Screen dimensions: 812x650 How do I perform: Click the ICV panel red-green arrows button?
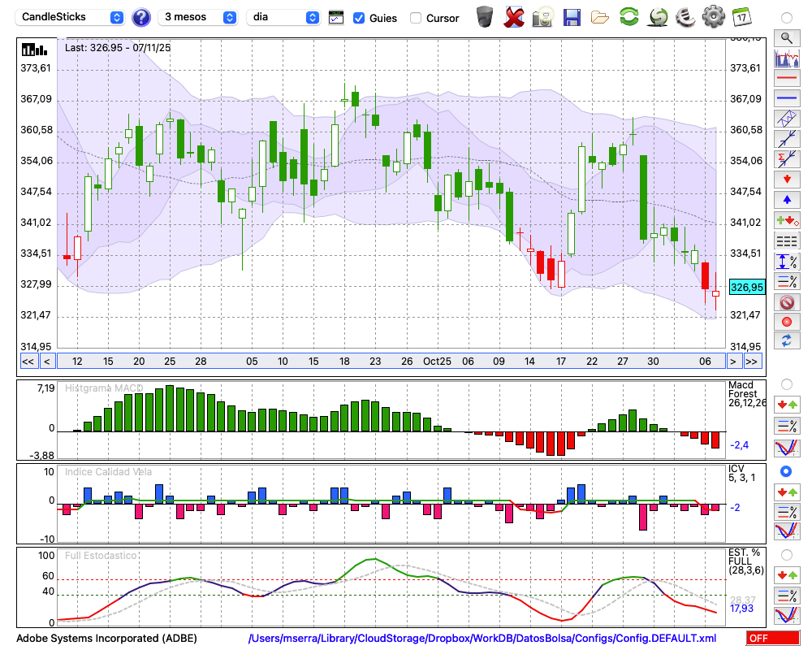coord(787,492)
